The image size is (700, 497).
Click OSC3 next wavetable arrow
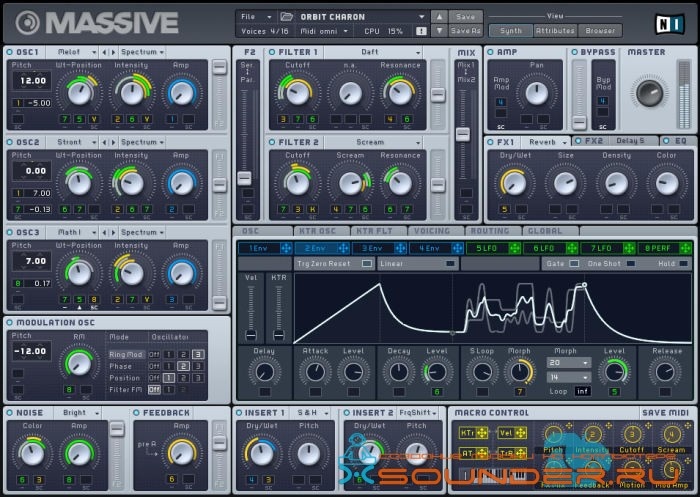pyautogui.click(x=113, y=233)
